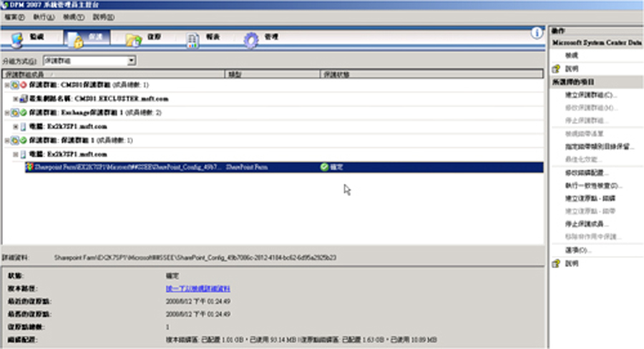The width and height of the screenshot is (644, 349).
Task: Open the 執行(A) menu
Action: [x=44, y=17]
